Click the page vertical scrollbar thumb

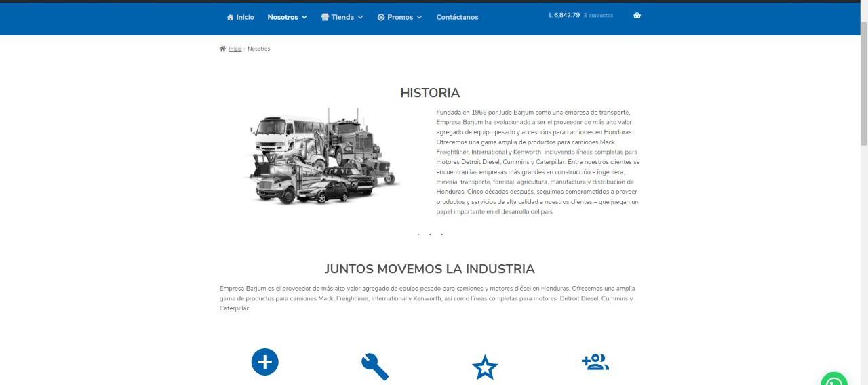coord(864,83)
